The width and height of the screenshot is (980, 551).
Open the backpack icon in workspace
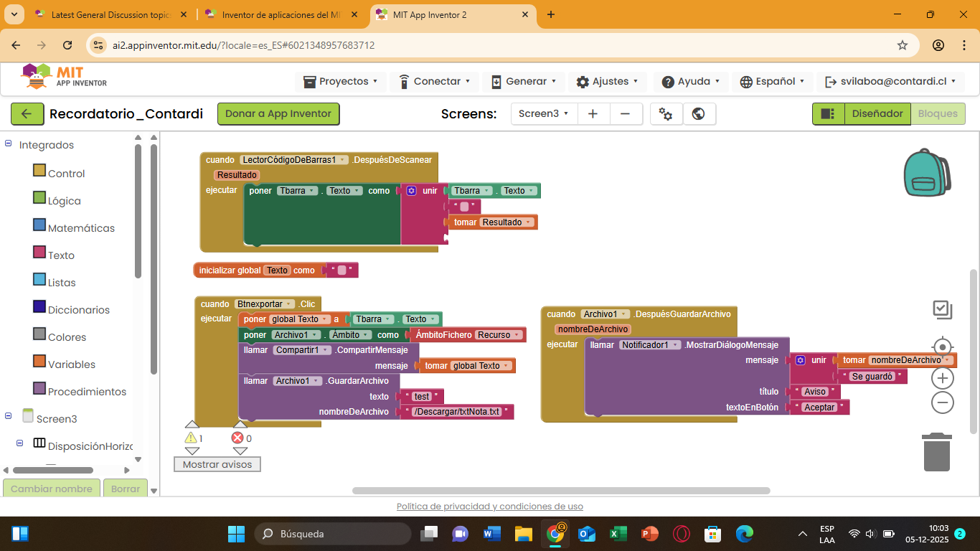[927, 173]
